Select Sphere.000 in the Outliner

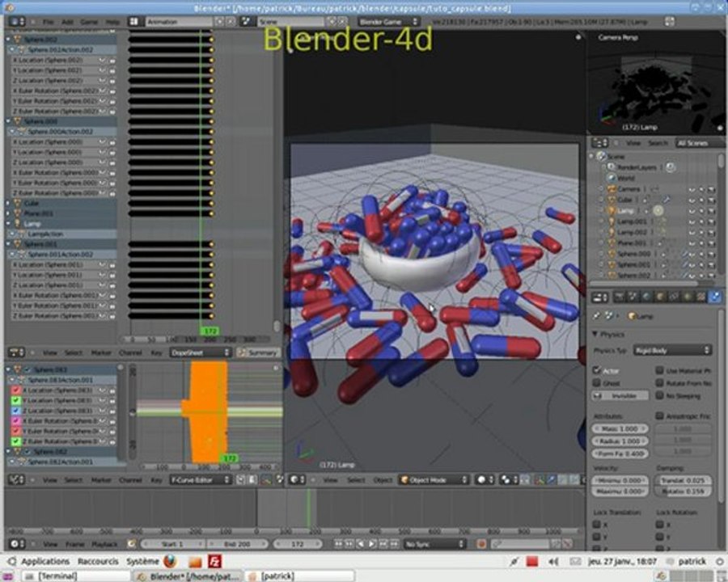click(x=633, y=254)
